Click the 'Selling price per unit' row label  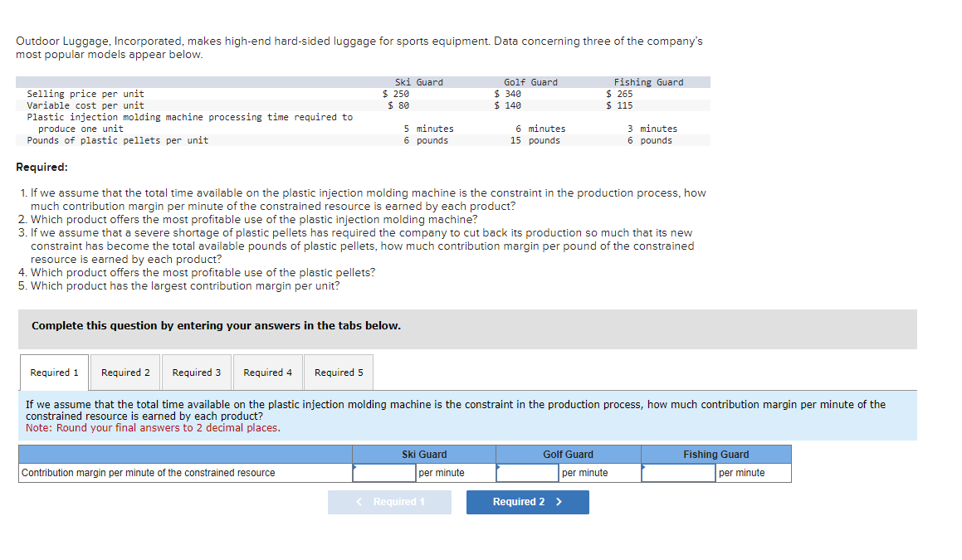85,94
